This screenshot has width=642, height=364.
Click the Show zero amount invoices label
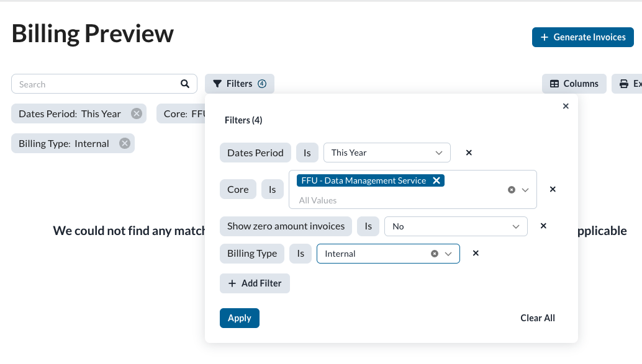(x=286, y=226)
